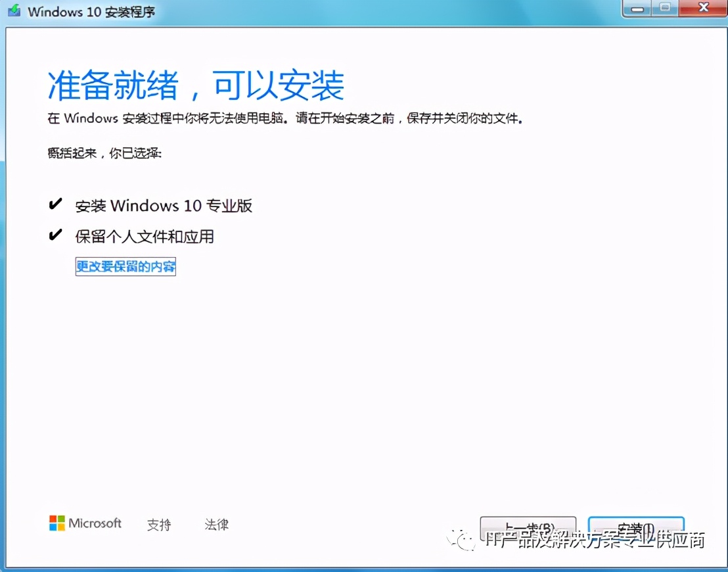Select the Microsoft wordmark in the footer
The image size is (728, 572).
pyautogui.click(x=95, y=523)
